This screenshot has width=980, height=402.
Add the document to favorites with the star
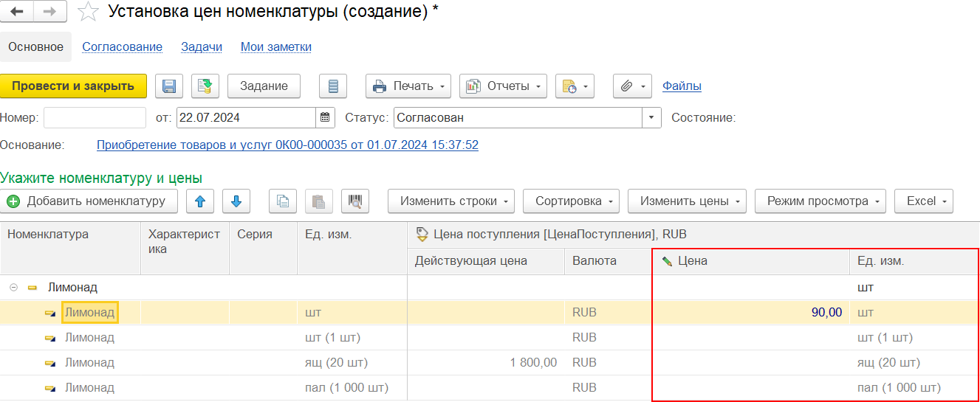point(88,12)
